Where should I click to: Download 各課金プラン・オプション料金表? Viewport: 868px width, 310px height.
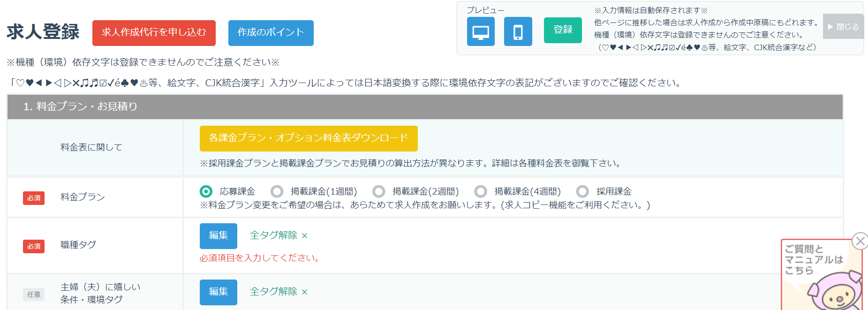(x=308, y=138)
